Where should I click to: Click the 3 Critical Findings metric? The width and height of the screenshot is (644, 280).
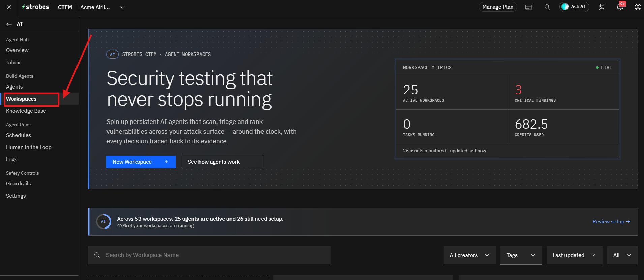(563, 93)
